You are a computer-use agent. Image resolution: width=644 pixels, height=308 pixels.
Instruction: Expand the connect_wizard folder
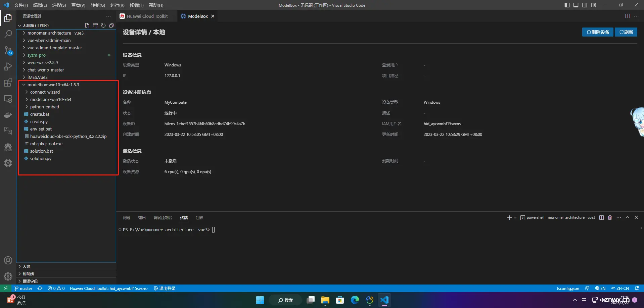66,92
